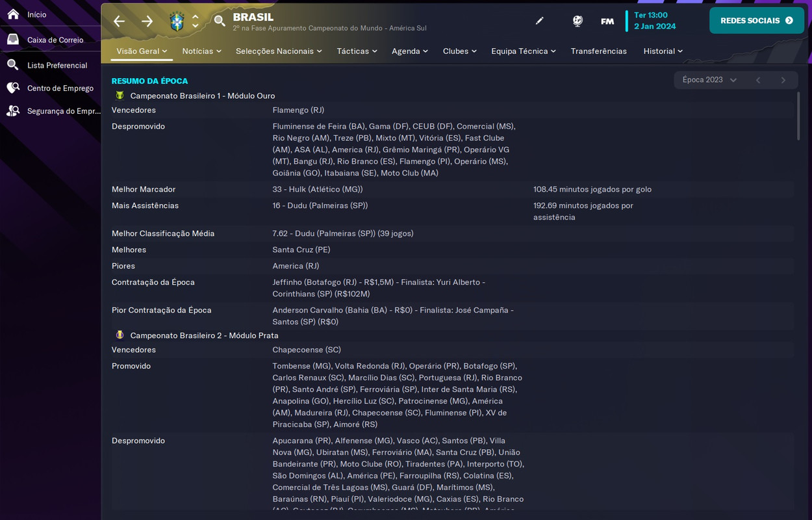Open the globe football world icon

(577, 21)
